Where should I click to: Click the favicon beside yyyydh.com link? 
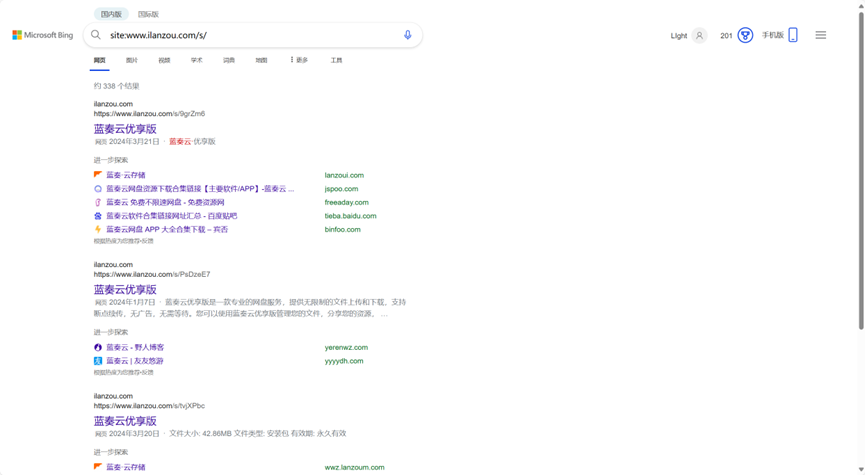[98, 361]
